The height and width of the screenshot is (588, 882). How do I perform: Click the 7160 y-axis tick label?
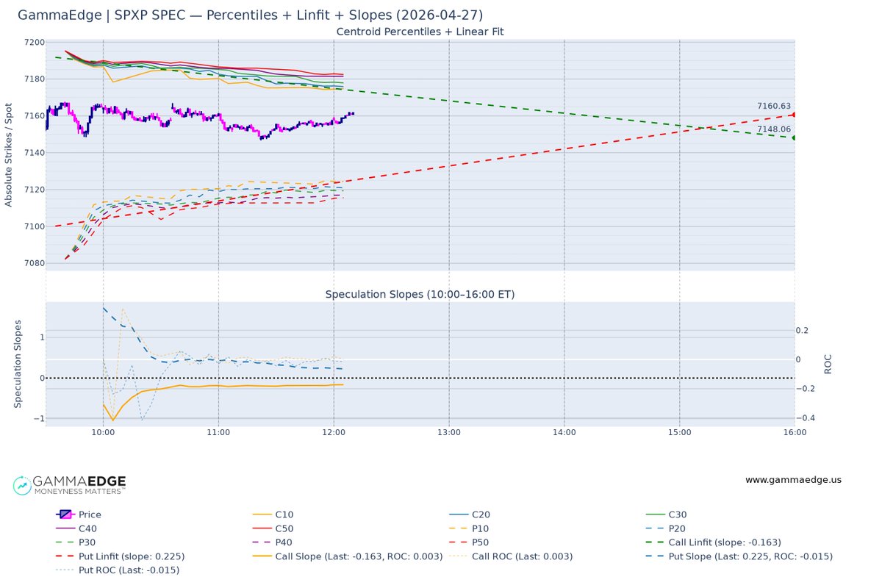tap(34, 116)
